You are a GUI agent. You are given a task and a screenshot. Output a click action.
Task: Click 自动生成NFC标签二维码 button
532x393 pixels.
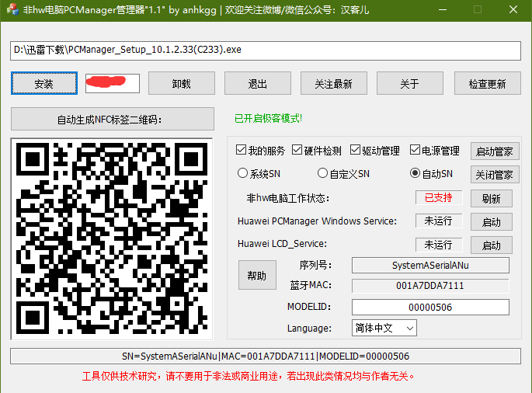click(113, 119)
